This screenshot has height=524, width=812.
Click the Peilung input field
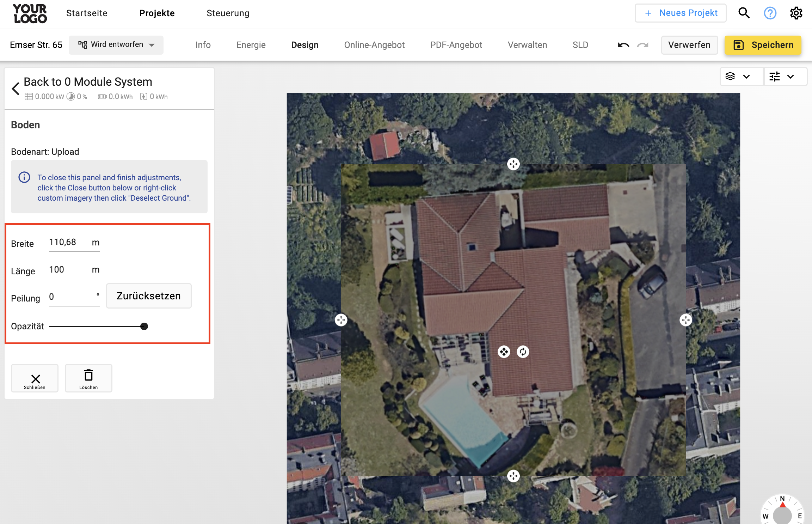coord(74,297)
